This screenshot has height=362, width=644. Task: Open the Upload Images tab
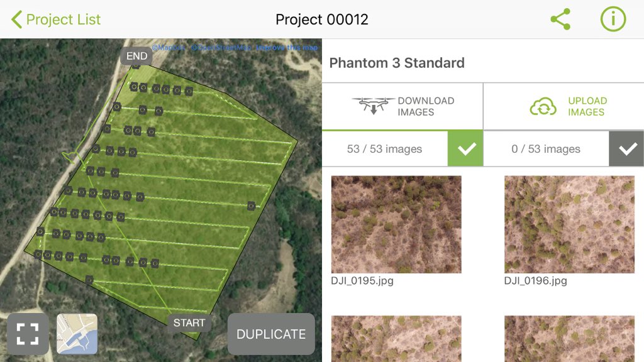pyautogui.click(x=564, y=106)
